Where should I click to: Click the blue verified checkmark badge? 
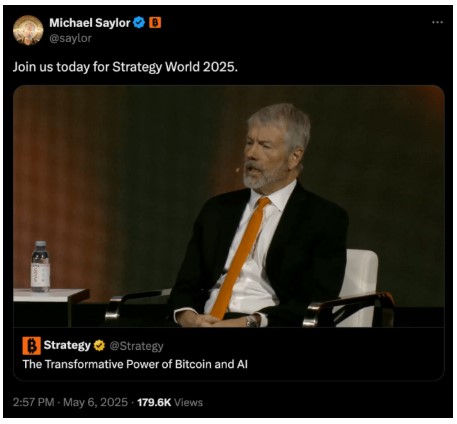tap(139, 23)
